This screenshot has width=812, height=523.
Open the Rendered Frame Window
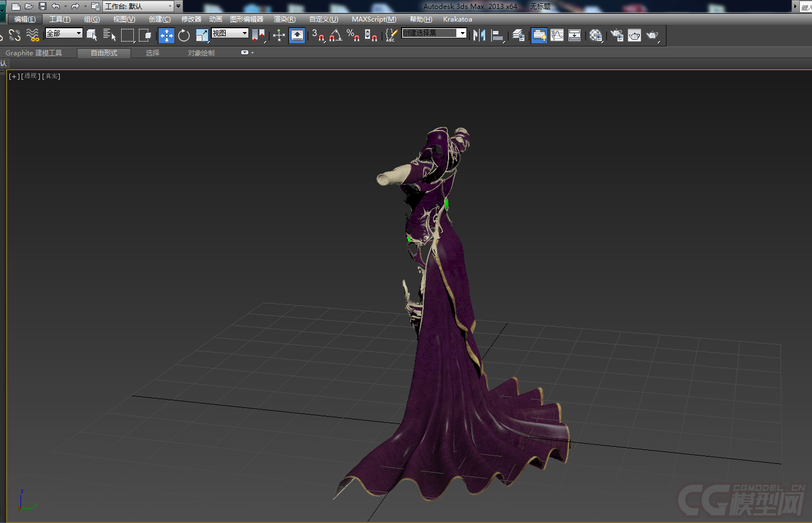634,35
